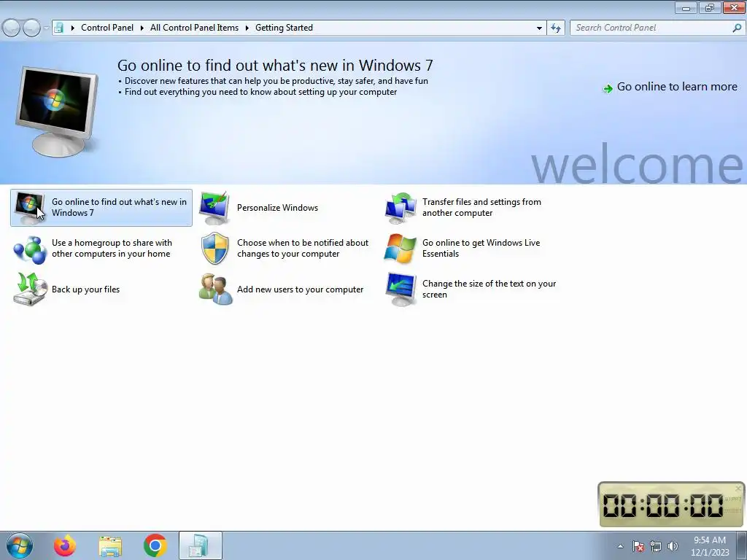Open the Windows Start menu
This screenshot has width=747, height=560.
point(20,545)
